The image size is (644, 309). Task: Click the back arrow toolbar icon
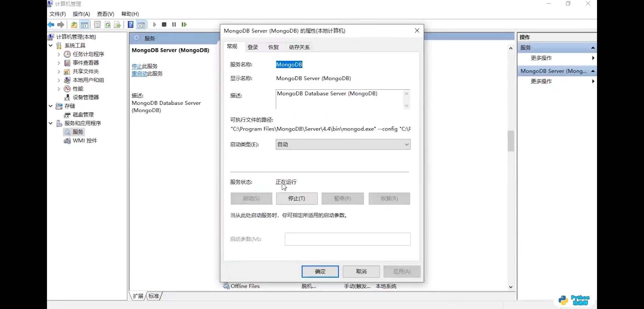[x=51, y=25]
